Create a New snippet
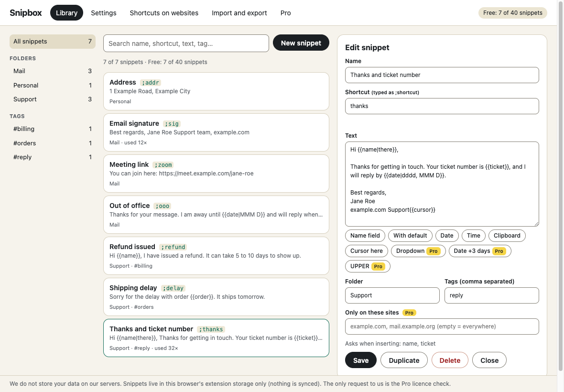Screen dimensions: 564x392 [301, 43]
